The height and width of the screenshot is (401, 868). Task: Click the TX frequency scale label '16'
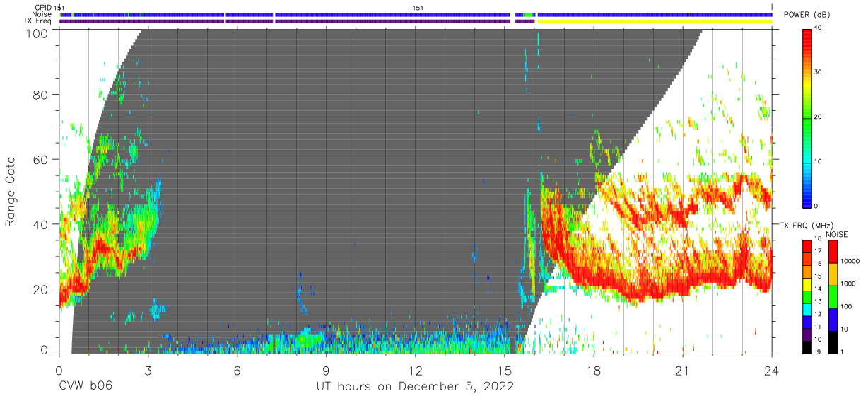tap(819, 264)
